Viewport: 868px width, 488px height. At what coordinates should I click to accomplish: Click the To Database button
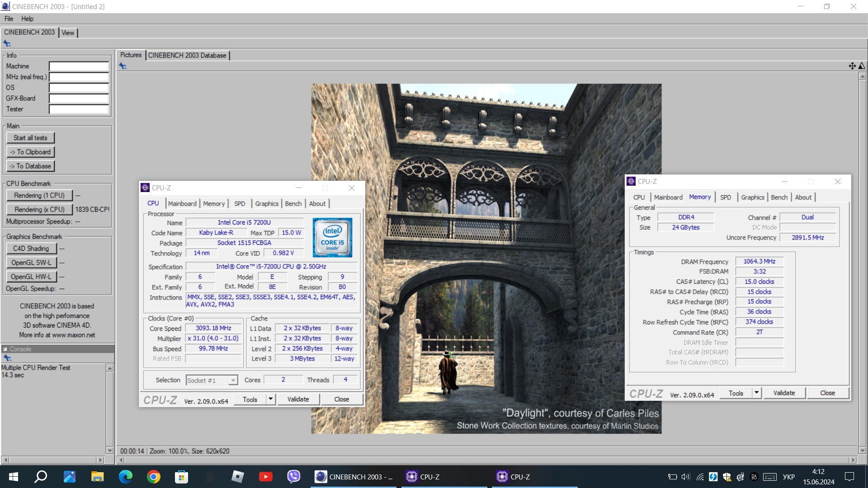(30, 166)
